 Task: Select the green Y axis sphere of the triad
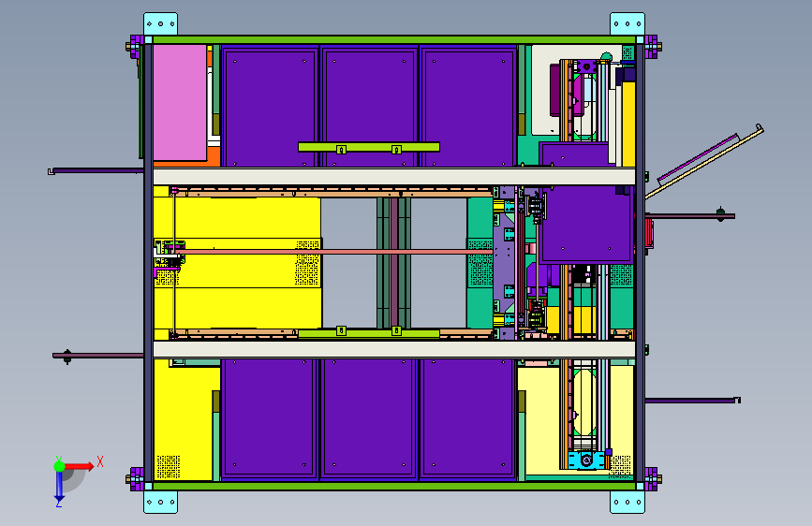(59, 466)
